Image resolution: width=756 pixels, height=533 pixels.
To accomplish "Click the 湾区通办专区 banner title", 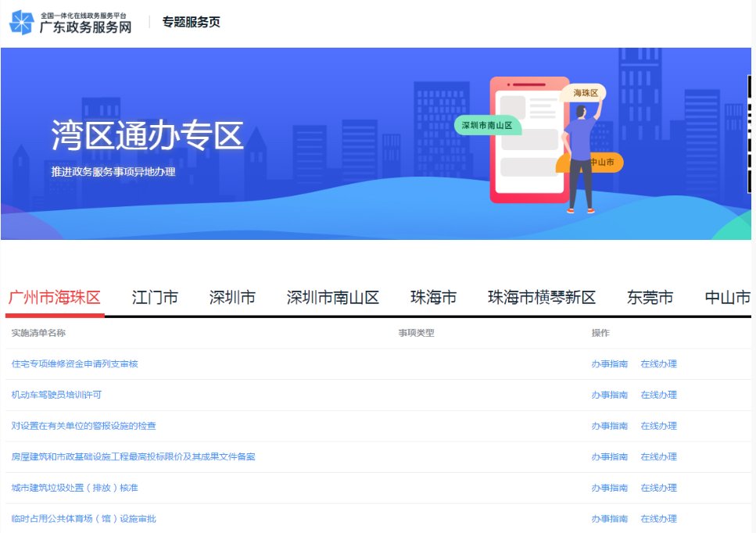I will [148, 135].
